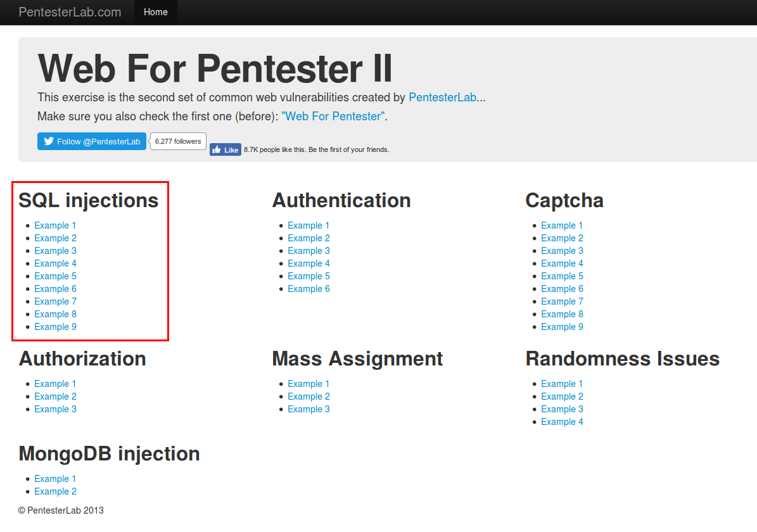Open Authentication Example 3
Image resolution: width=757 pixels, height=532 pixels.
pos(309,251)
